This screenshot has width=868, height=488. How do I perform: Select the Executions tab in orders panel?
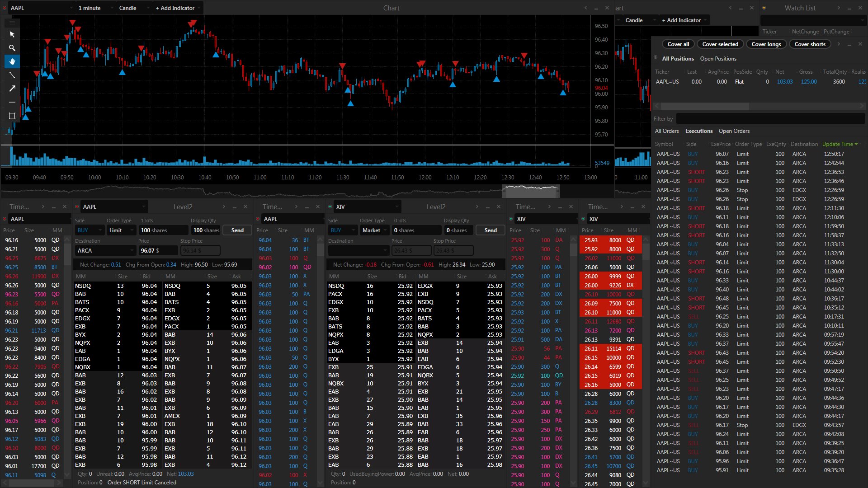point(698,131)
